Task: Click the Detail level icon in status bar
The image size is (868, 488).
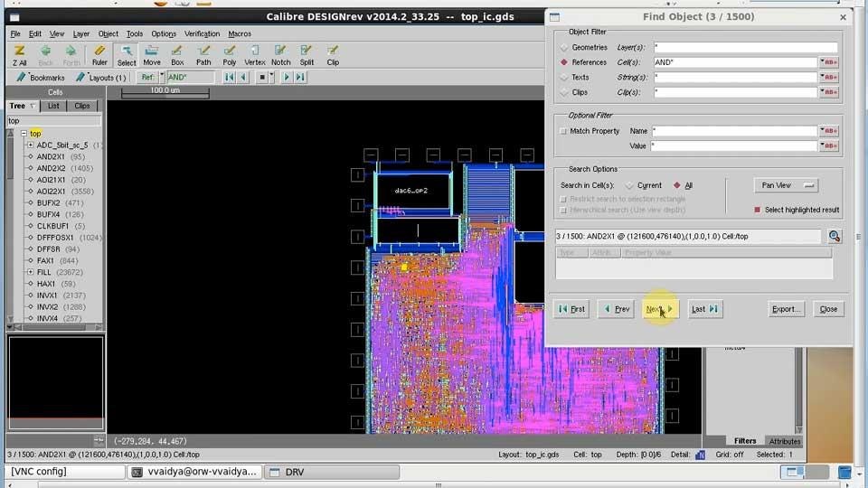Action: [700, 455]
